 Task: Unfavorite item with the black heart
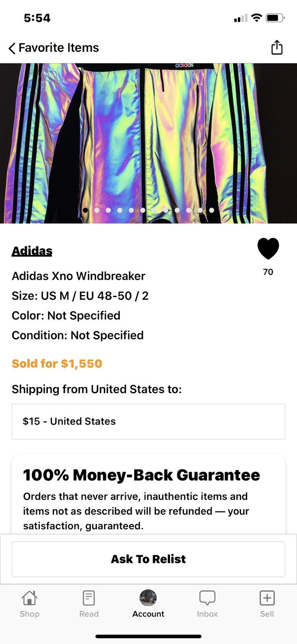(268, 249)
